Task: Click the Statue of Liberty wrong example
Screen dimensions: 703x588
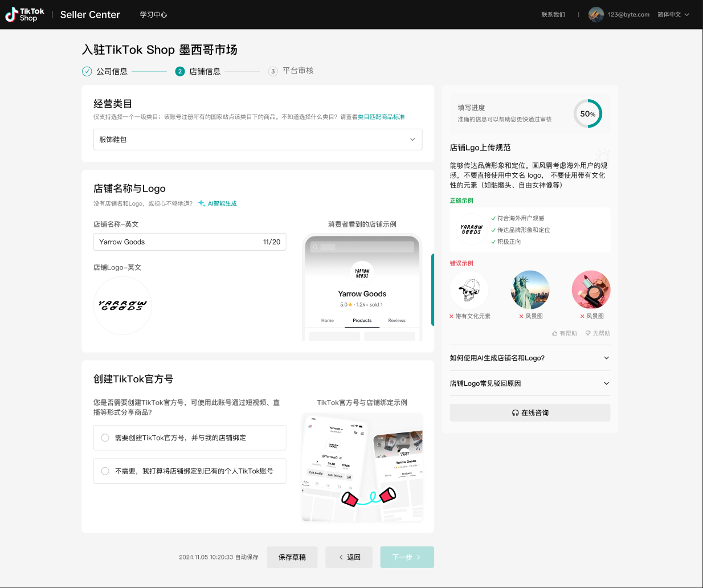Action: point(530,290)
